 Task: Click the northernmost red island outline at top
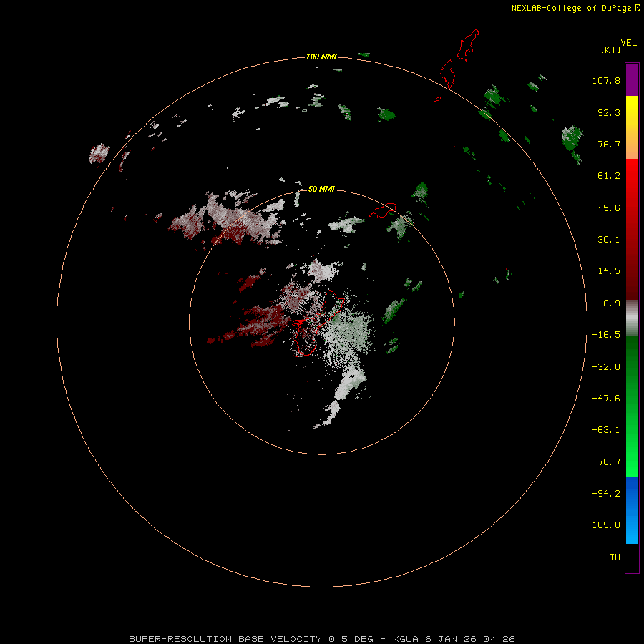(468, 45)
